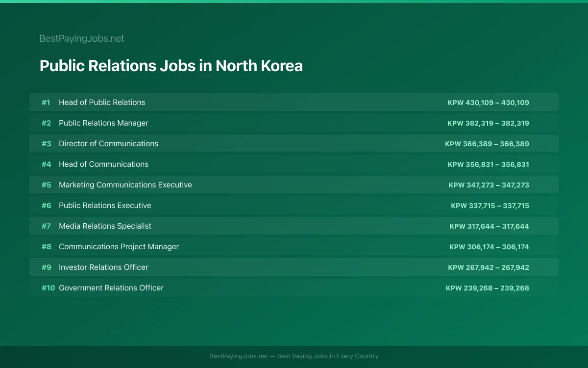588x368 pixels.
Task: Select the Communications Project Manager job title
Action: [x=119, y=247]
